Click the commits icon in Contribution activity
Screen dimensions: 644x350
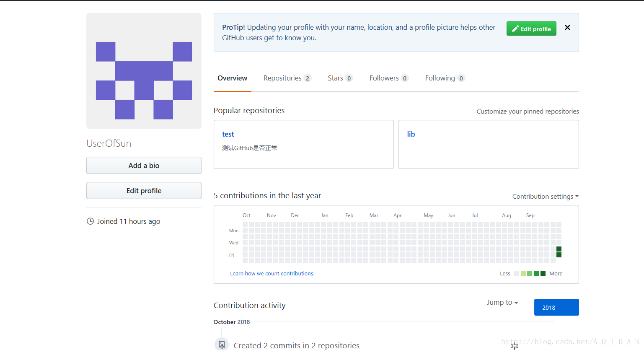pyautogui.click(x=222, y=345)
